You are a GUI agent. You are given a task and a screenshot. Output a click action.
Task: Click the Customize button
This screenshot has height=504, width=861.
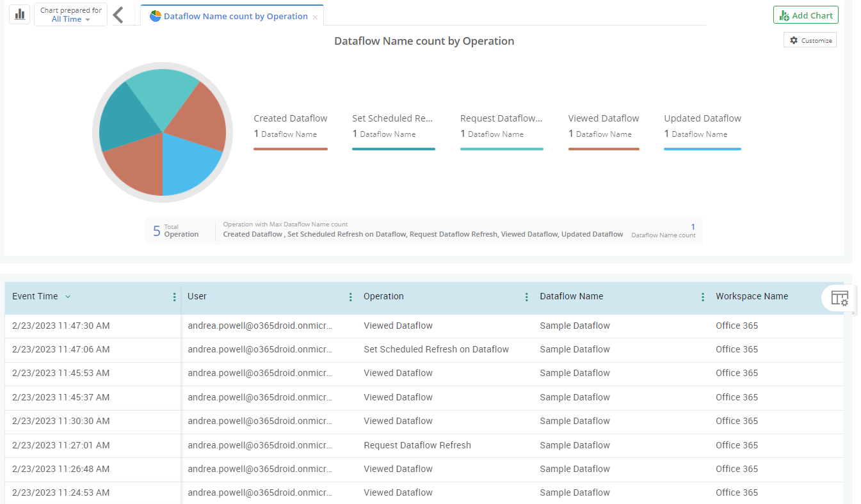click(810, 40)
